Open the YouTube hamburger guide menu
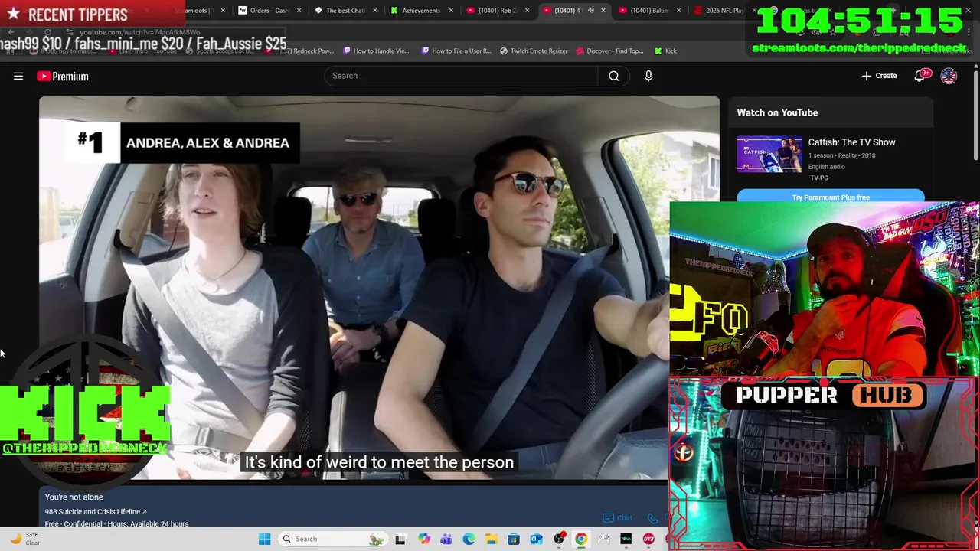This screenshot has height=551, width=980. (x=18, y=76)
